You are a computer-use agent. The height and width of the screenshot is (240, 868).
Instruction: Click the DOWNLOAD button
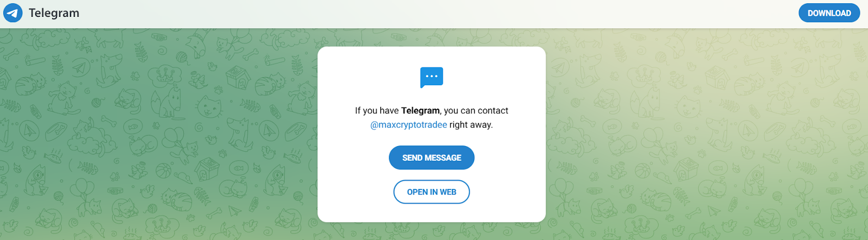pyautogui.click(x=829, y=13)
